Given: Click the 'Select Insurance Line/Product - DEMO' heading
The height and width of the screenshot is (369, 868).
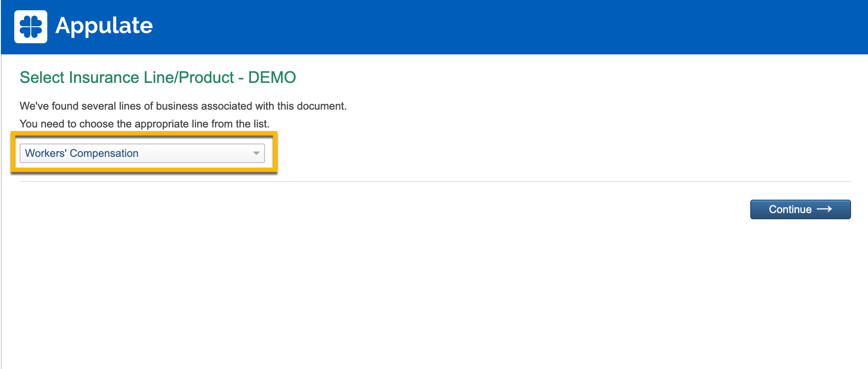Looking at the screenshot, I should pos(157,78).
